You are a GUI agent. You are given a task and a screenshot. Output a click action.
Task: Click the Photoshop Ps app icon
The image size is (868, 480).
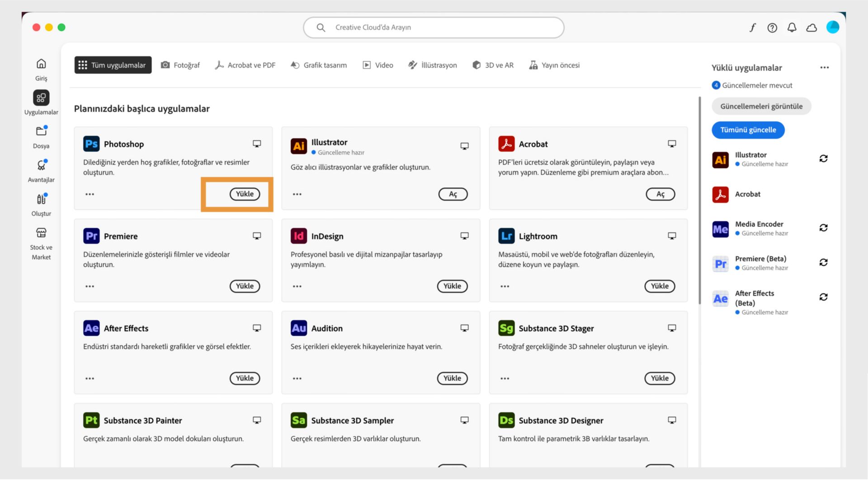(91, 144)
